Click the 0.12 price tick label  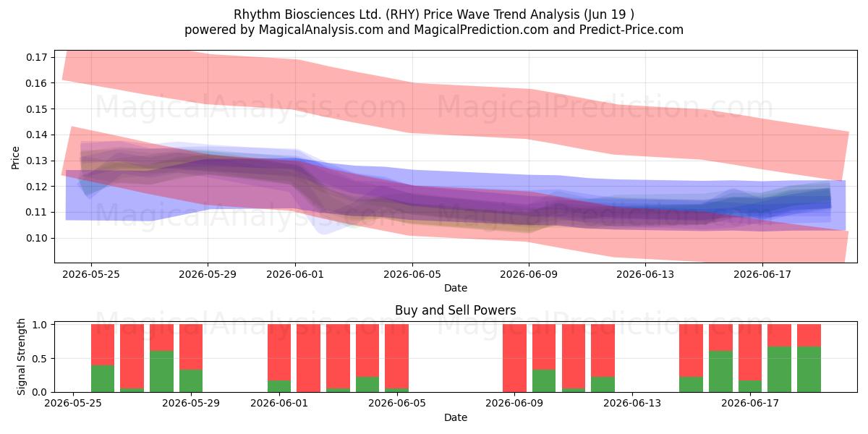pos(37,187)
